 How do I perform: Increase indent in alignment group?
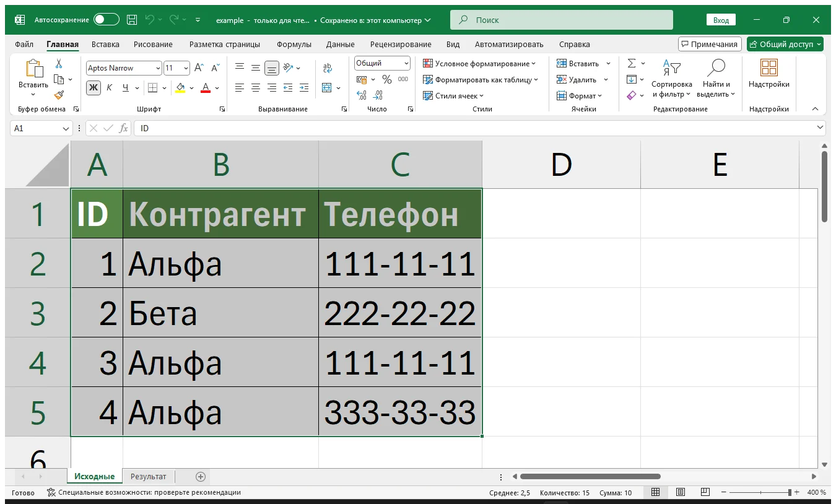pyautogui.click(x=303, y=88)
